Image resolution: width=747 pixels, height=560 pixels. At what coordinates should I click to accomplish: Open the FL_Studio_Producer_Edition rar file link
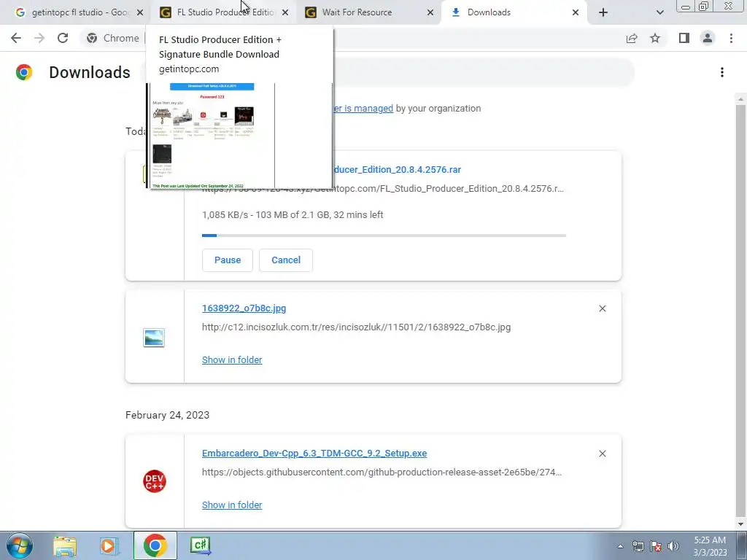tap(397, 169)
